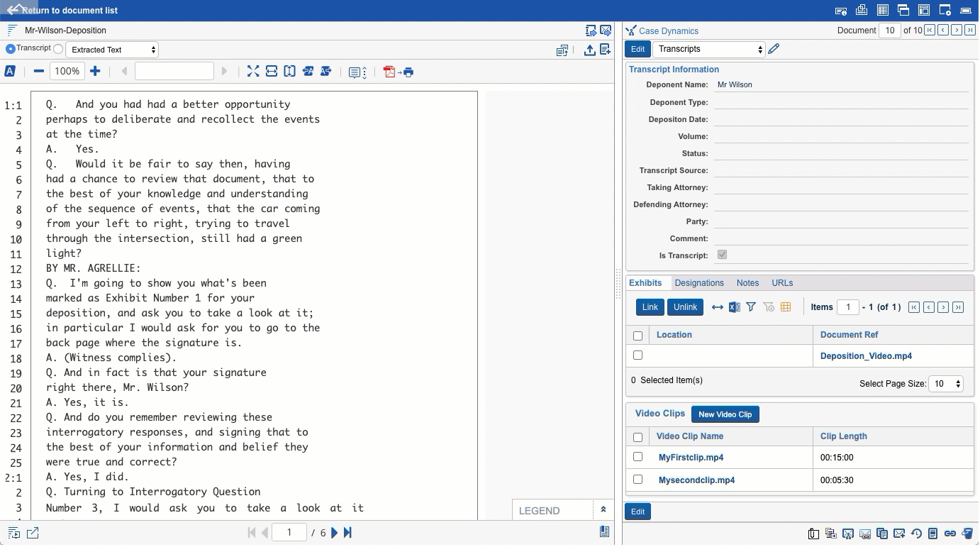Click the grid table view icon in header

(x=883, y=10)
